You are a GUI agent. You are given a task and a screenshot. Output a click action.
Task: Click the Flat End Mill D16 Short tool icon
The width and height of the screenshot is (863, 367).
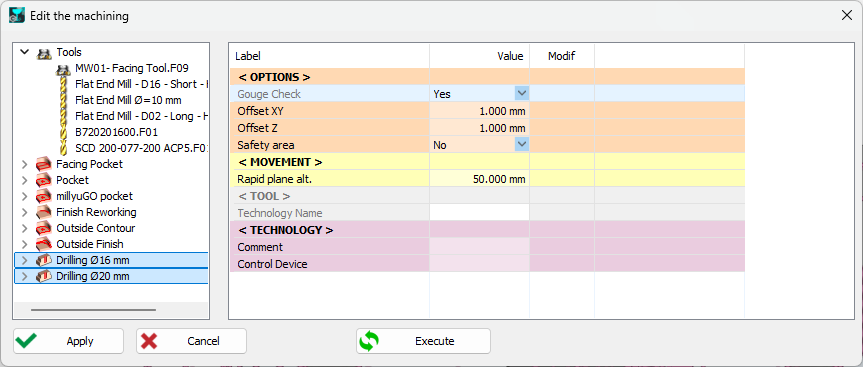click(63, 85)
